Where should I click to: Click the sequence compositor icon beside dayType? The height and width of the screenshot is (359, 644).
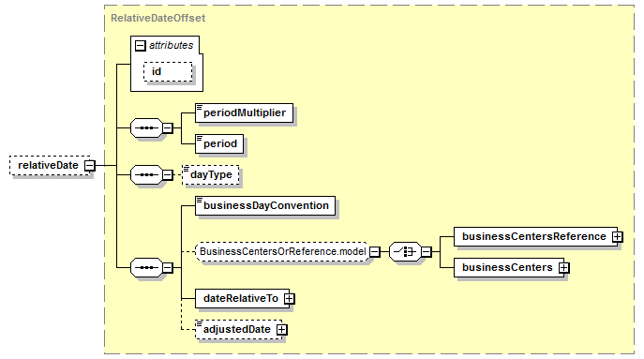click(x=146, y=174)
